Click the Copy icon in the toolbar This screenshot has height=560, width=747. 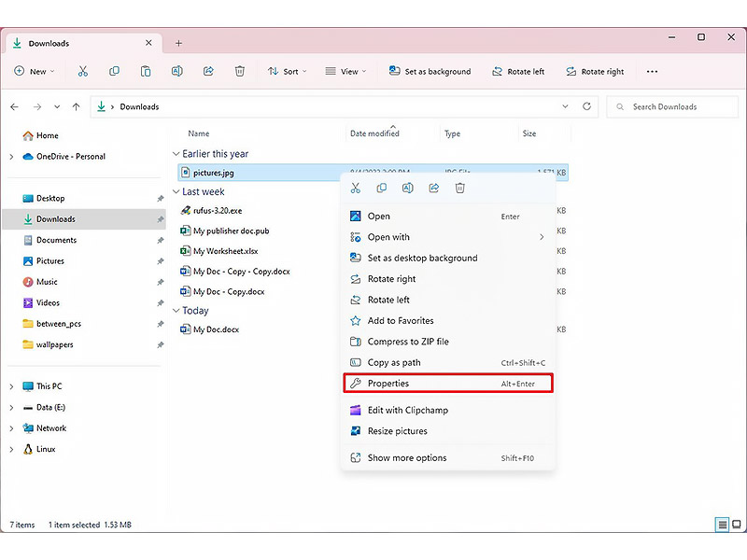click(x=114, y=72)
